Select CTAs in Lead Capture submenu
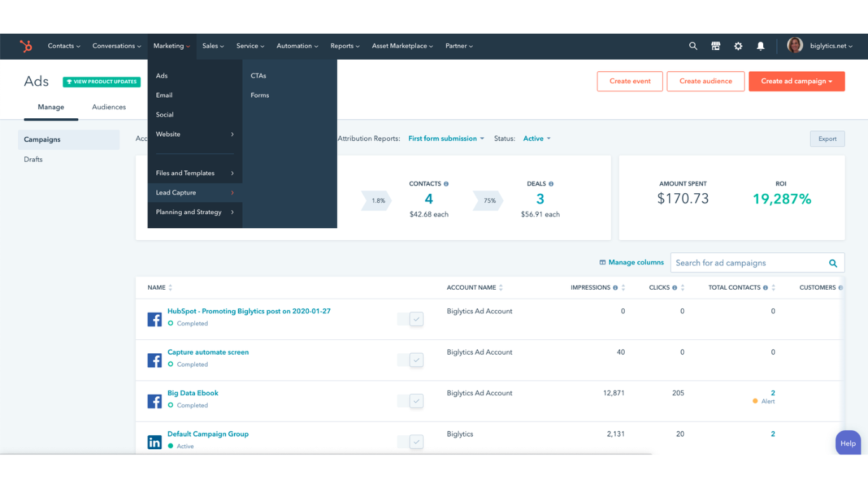Screen dimensions: 868x488 tap(259, 76)
